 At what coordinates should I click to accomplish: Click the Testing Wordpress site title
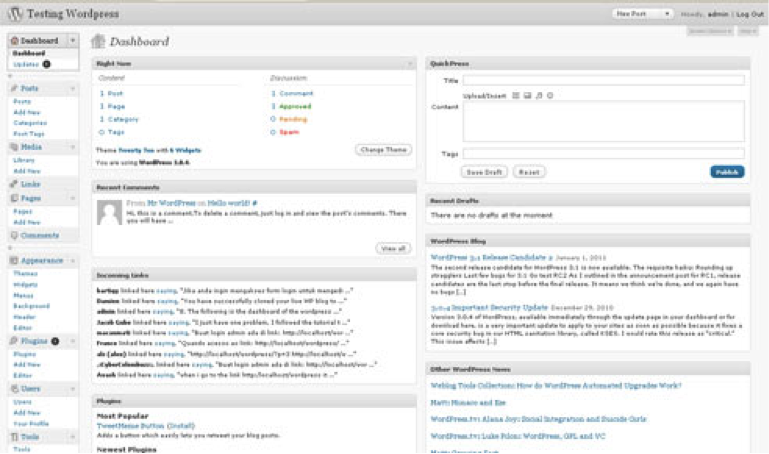pyautogui.click(x=73, y=14)
